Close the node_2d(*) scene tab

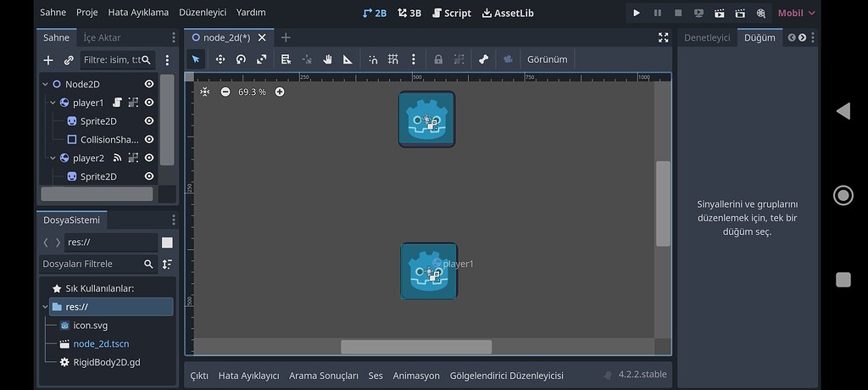pos(262,37)
